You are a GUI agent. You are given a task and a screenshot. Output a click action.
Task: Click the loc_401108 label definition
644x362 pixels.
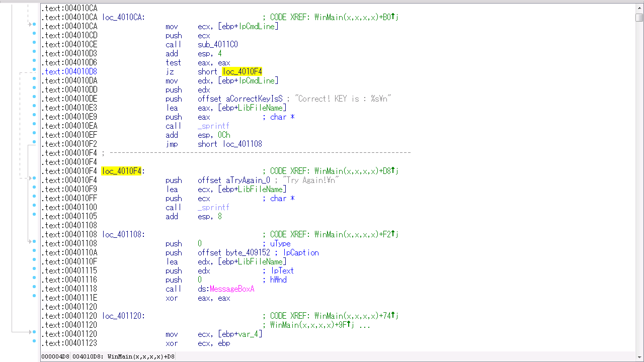[x=123, y=234]
